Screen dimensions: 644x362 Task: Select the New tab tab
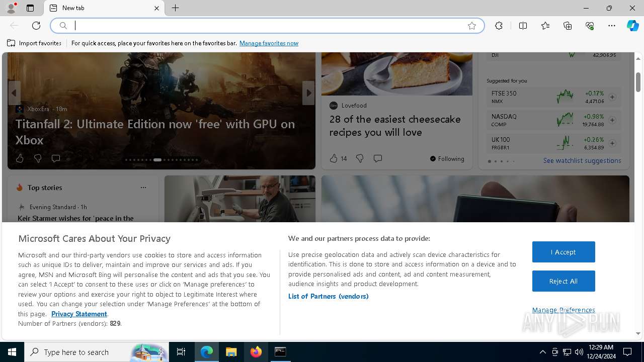[104, 8]
